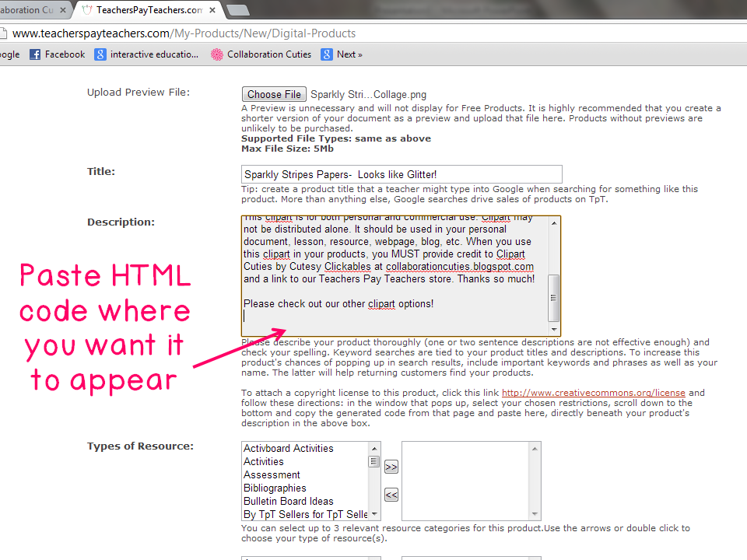Image resolution: width=747 pixels, height=560 pixels.
Task: Click the >> arrow to add a resource type
Action: click(391, 467)
